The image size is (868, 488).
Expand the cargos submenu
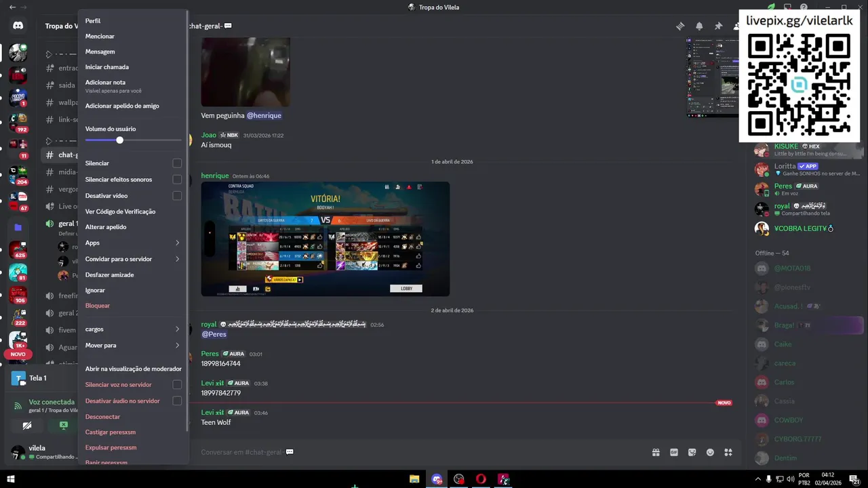[x=133, y=329]
